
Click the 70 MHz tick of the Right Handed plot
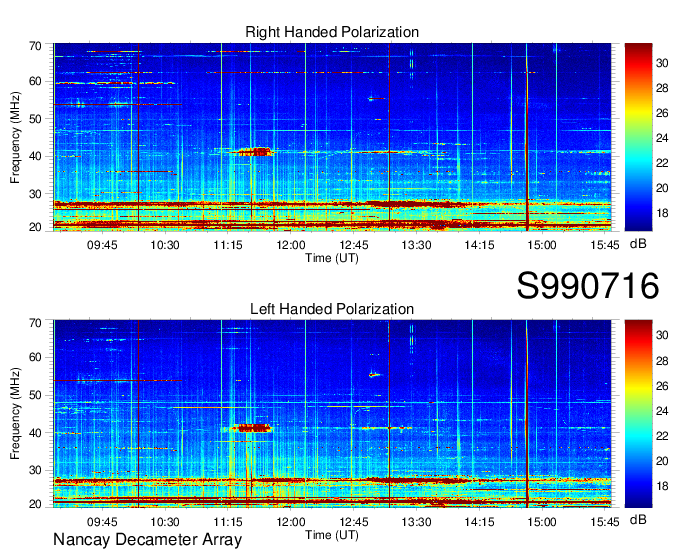[x=35, y=46]
